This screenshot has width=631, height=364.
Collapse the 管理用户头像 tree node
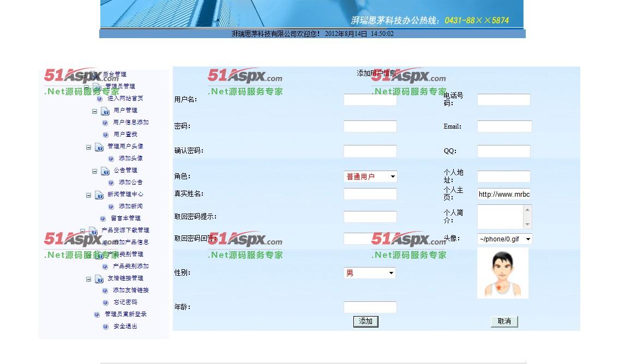(88, 148)
